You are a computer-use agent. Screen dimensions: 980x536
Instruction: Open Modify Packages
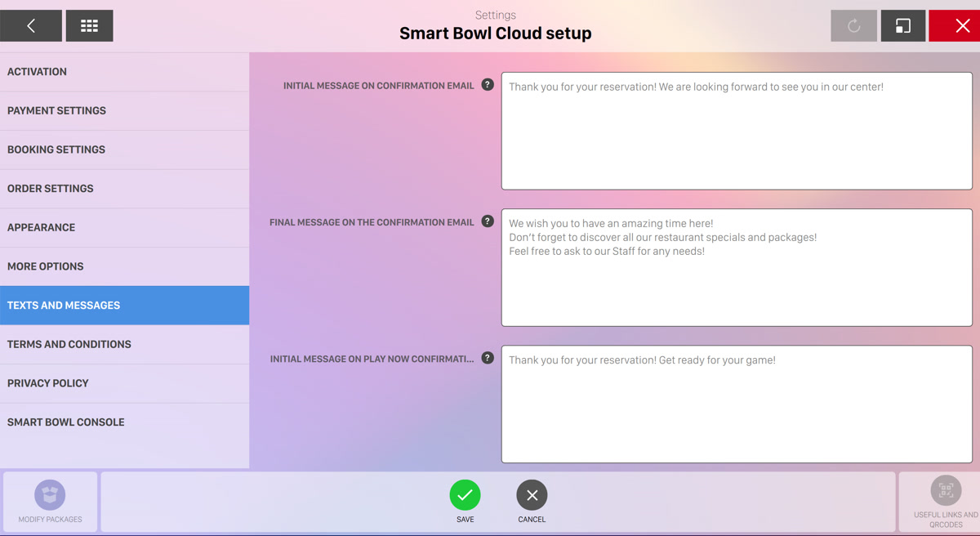tap(50, 501)
